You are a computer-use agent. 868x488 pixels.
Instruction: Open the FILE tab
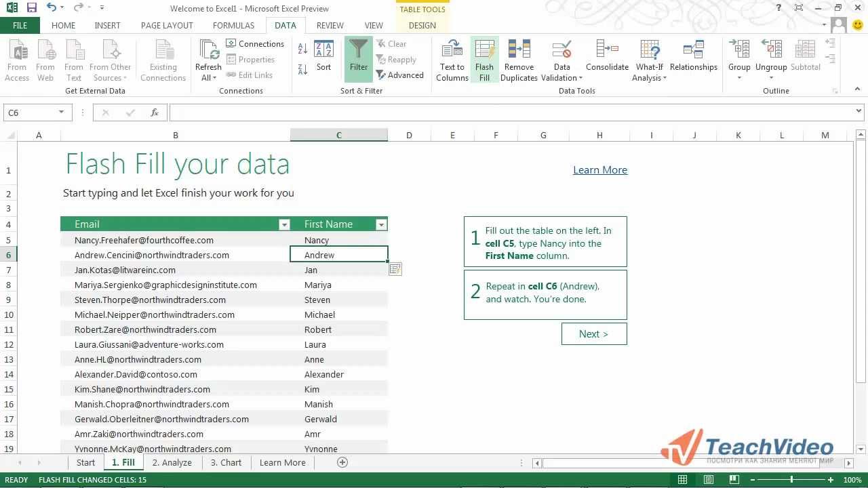tap(20, 25)
